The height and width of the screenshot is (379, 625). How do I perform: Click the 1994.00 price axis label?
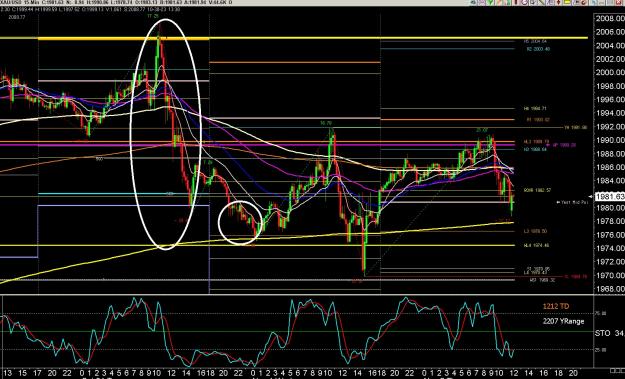click(610, 113)
